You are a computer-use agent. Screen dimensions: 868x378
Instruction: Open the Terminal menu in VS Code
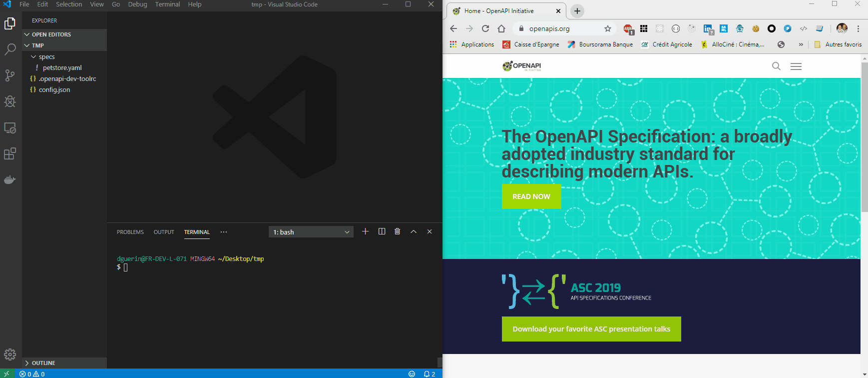tap(168, 4)
